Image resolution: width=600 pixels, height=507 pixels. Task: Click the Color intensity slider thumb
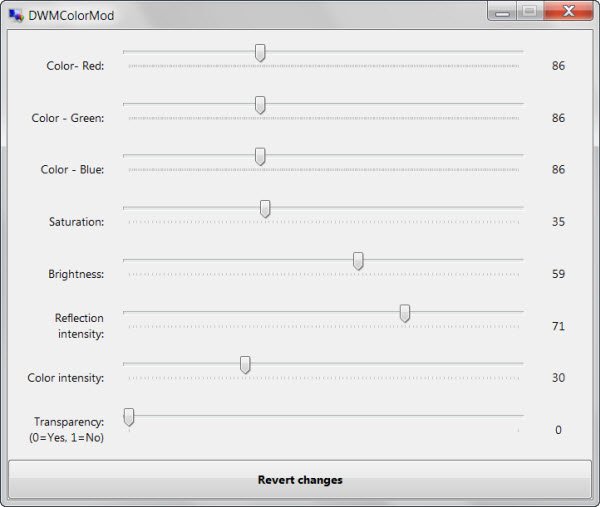coord(245,365)
